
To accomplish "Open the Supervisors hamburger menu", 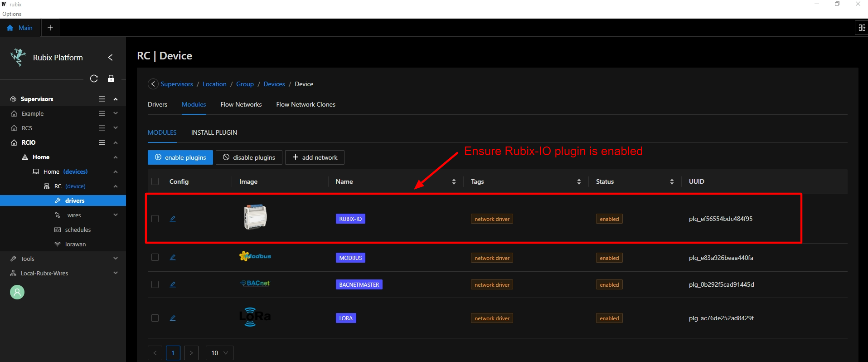I will point(102,99).
